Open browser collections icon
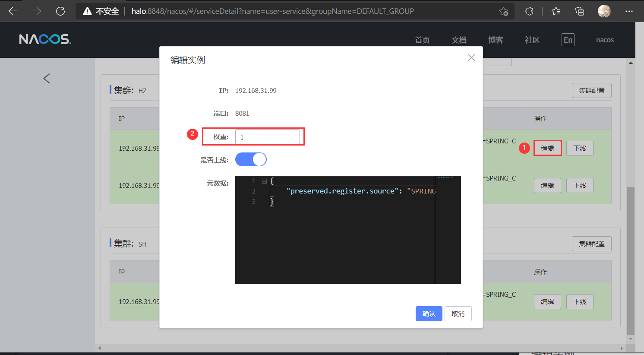644x355 pixels. tap(580, 11)
